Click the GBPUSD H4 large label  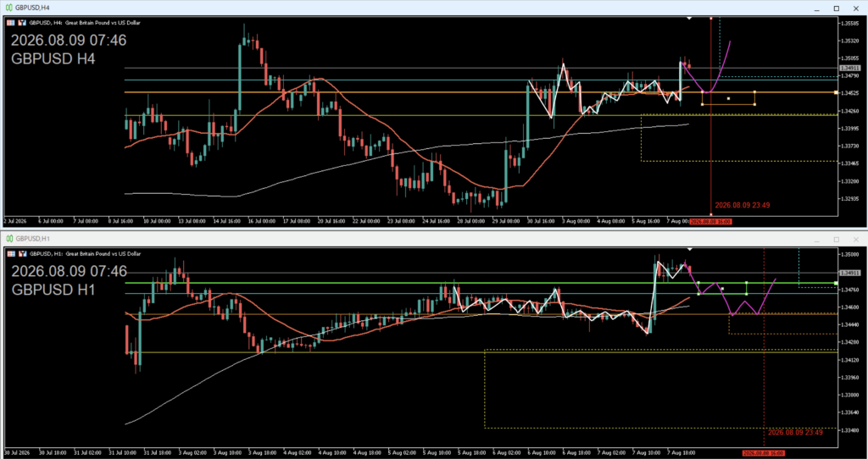coord(53,58)
